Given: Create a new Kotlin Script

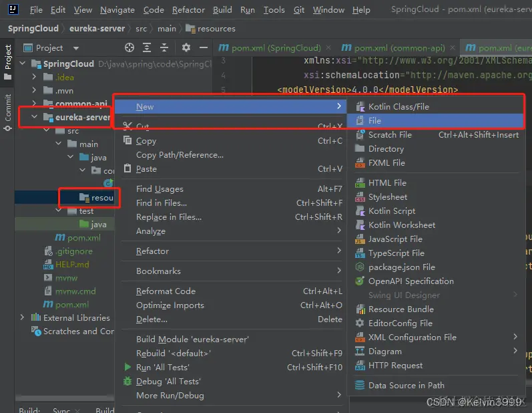Looking at the screenshot, I should tap(436, 211).
